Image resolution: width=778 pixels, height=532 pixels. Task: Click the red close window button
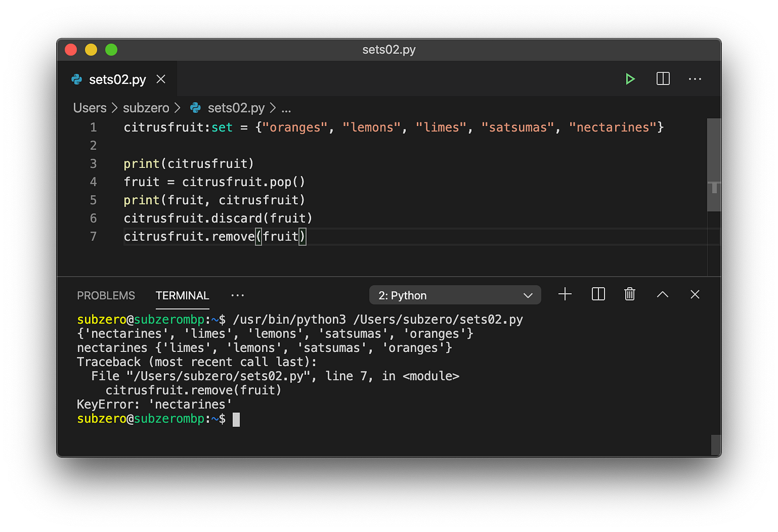point(71,50)
